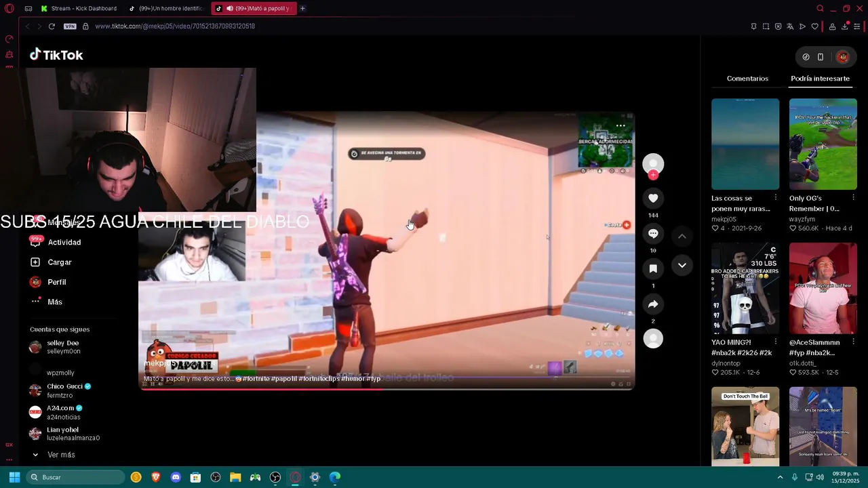868x488 pixels.
Task: Add page to bookmarks heart
Action: click(814, 26)
